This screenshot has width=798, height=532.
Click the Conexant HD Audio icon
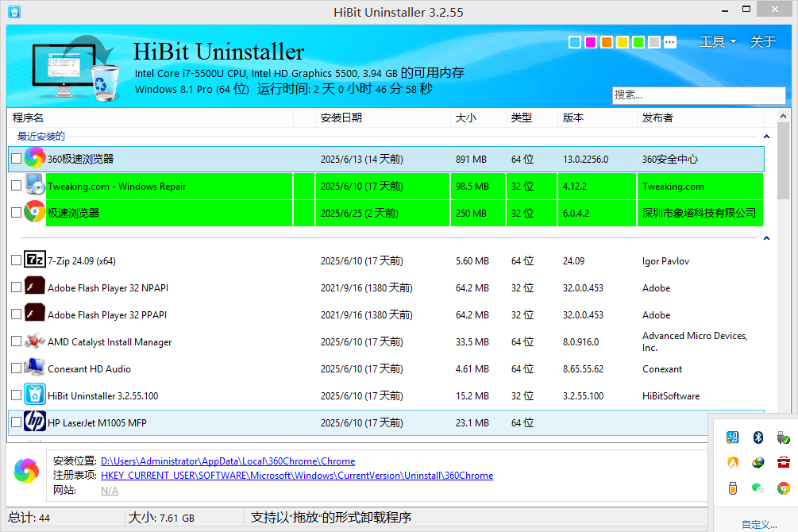35,368
